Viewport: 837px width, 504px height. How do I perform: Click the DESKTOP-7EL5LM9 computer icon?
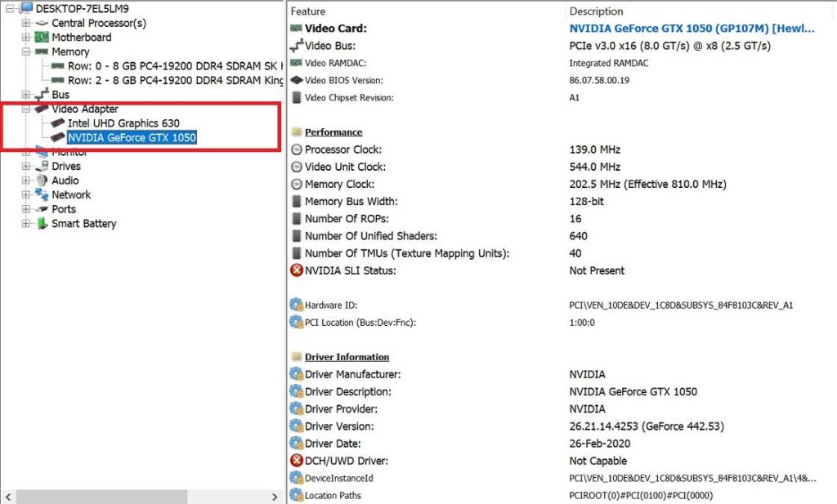point(26,8)
